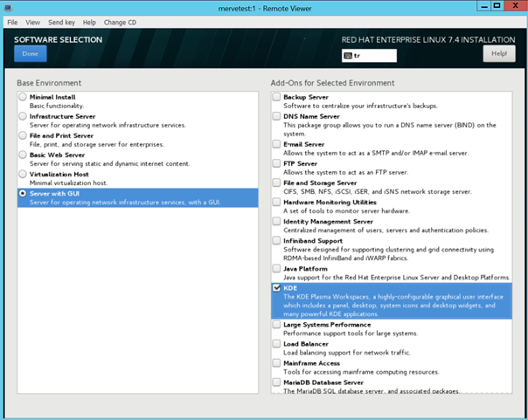Minimize the Remote Viewer window

tap(484, 6)
